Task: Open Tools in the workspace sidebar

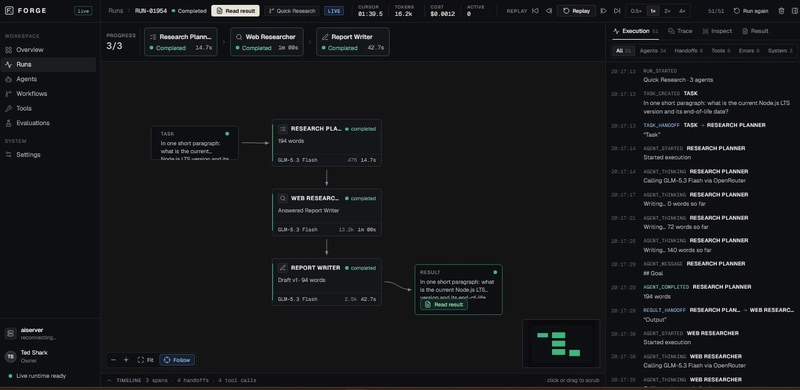Action: (48, 108)
